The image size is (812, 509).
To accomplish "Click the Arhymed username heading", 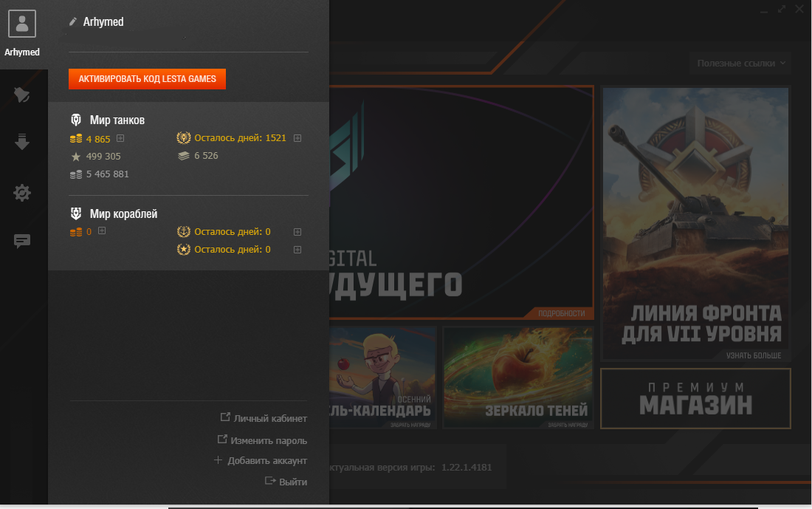I will 103,21.
